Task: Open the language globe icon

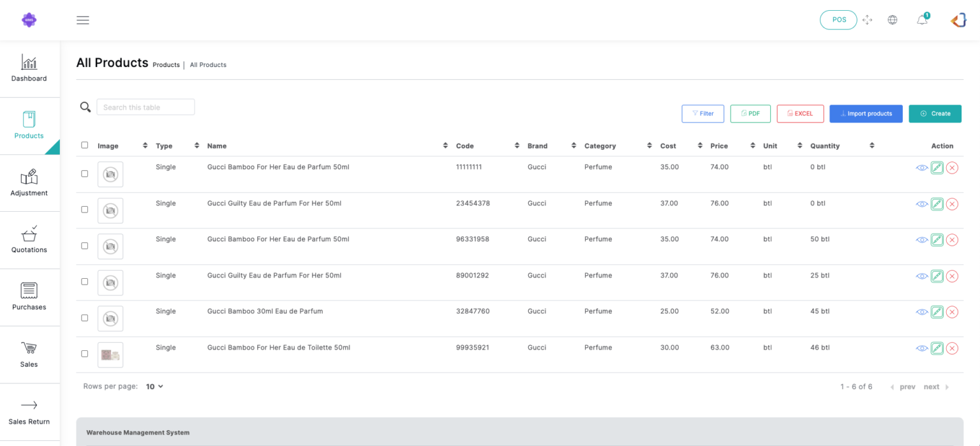Action: coord(893,20)
